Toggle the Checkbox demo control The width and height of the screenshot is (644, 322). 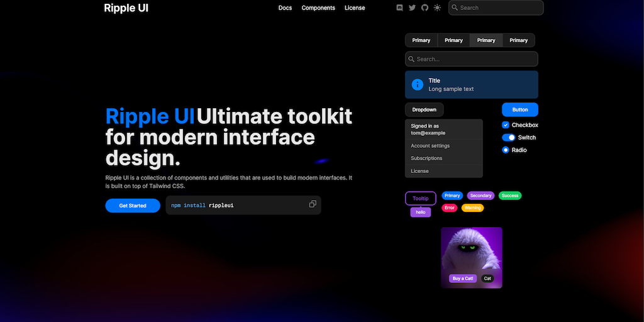[x=506, y=125]
